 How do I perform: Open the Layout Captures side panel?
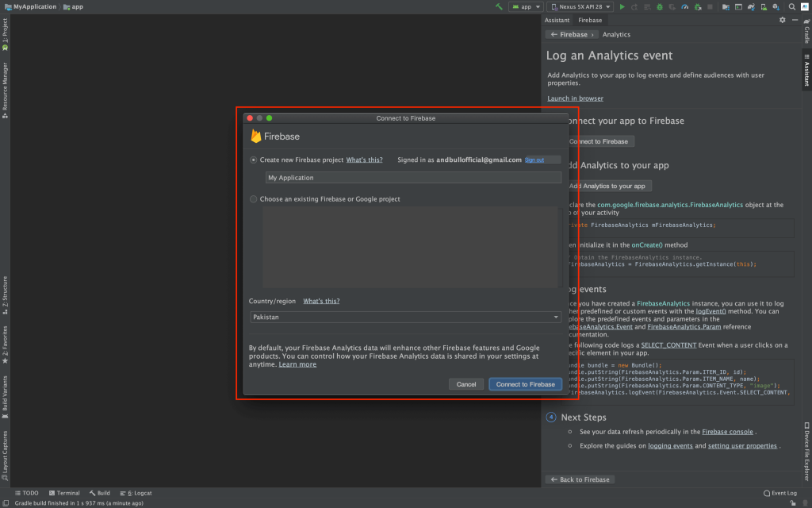coord(5,456)
